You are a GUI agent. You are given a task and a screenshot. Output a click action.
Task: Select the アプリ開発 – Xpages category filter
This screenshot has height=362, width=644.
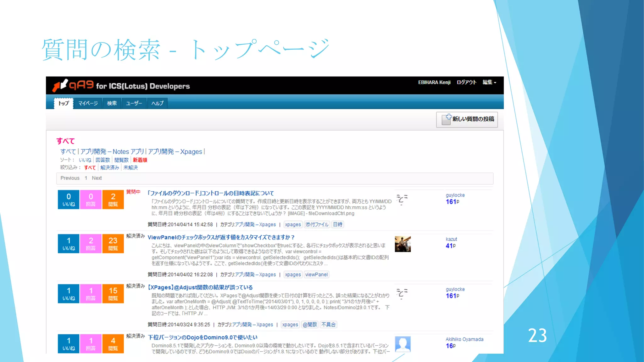pyautogui.click(x=175, y=152)
